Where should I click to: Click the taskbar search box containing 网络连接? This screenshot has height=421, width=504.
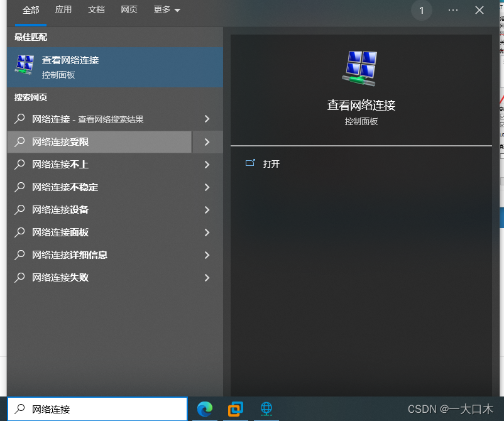97,409
